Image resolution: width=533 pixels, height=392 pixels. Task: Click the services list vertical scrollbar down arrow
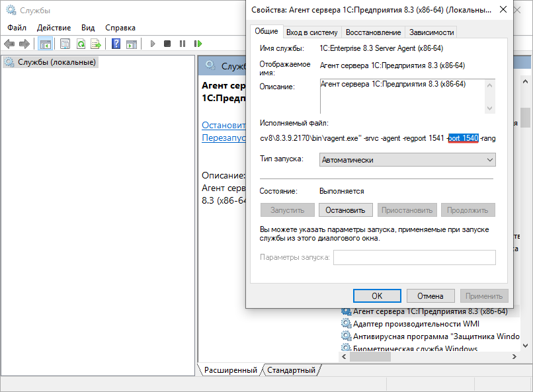[x=525, y=346]
